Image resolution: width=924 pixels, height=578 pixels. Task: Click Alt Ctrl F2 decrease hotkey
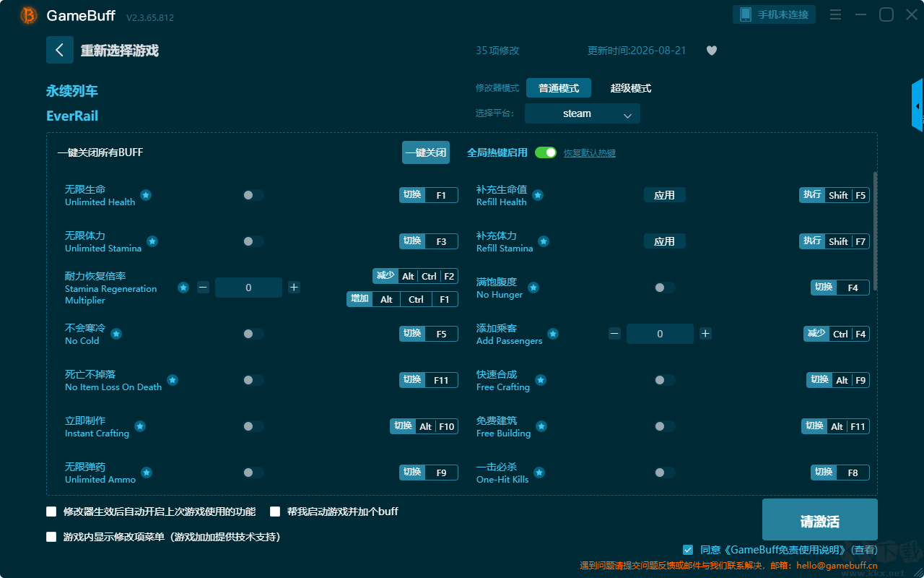[x=415, y=276]
